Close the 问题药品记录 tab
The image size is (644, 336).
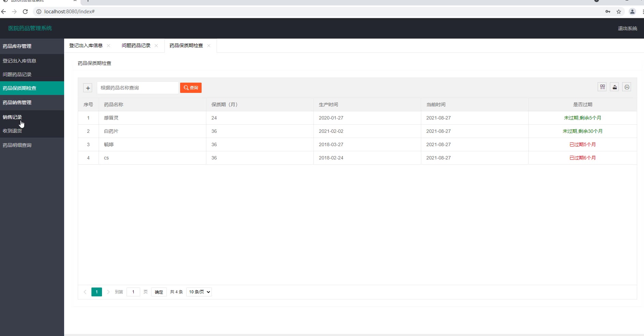156,46
